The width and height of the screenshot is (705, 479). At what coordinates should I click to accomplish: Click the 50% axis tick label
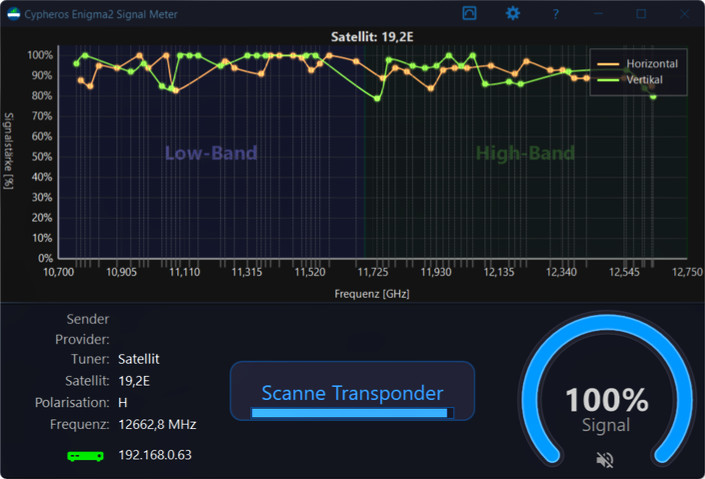[x=42, y=157]
